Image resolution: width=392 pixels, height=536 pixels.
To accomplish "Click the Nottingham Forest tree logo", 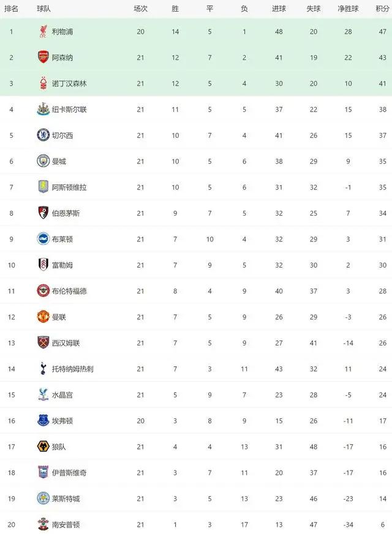I will point(43,83).
